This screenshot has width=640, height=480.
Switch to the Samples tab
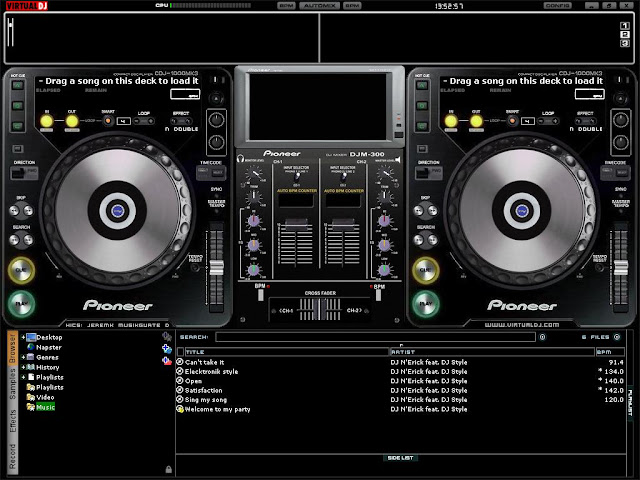coord(12,384)
